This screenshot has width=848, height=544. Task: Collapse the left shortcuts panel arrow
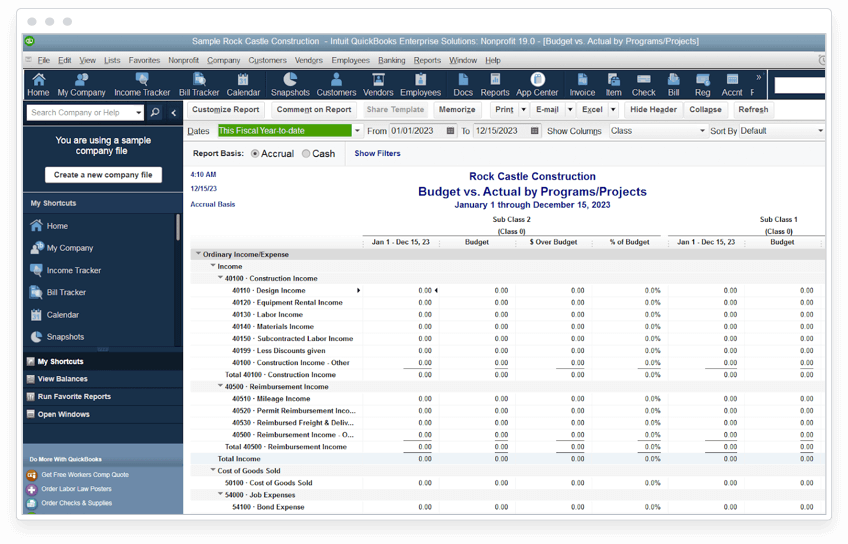[x=174, y=112]
